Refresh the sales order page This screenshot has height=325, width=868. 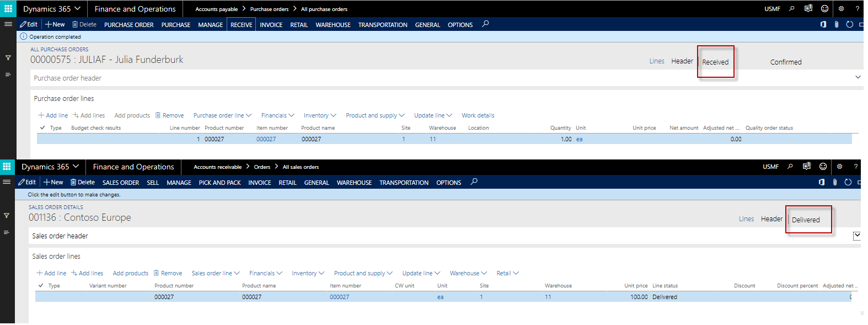click(848, 182)
